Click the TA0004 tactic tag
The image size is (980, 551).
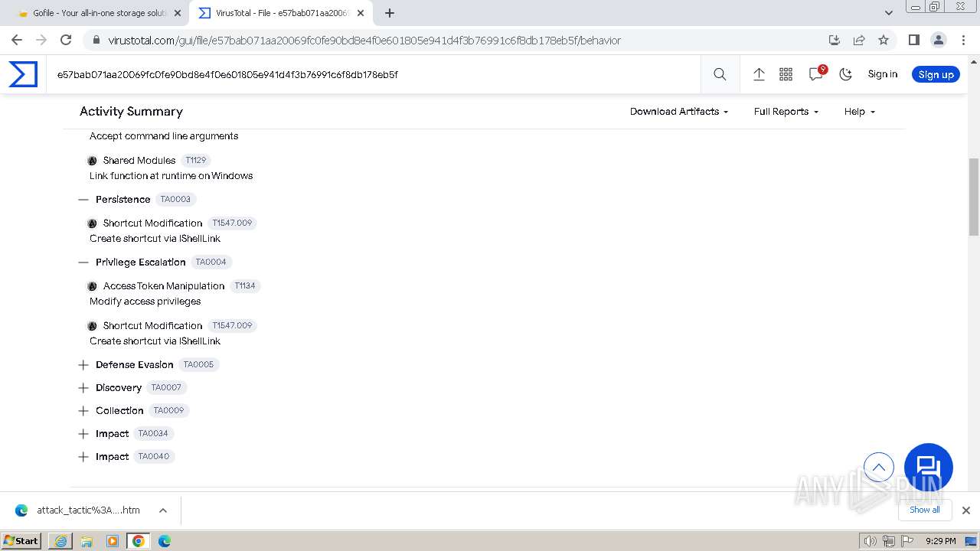211,262
